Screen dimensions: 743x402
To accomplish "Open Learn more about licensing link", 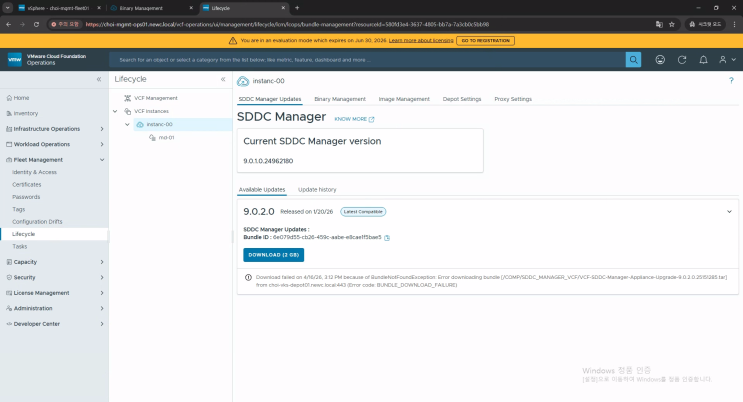I will (421, 41).
